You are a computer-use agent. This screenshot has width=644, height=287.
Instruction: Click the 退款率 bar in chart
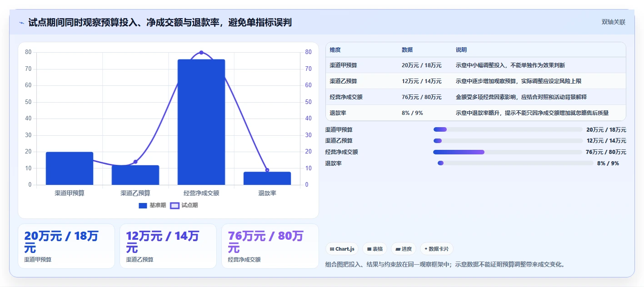click(x=267, y=178)
